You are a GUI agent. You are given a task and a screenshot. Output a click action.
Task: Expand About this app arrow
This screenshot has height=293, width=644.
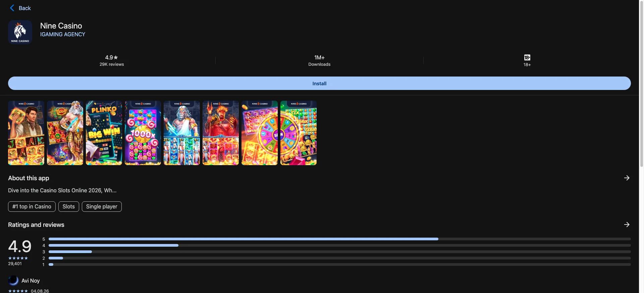pos(627,178)
